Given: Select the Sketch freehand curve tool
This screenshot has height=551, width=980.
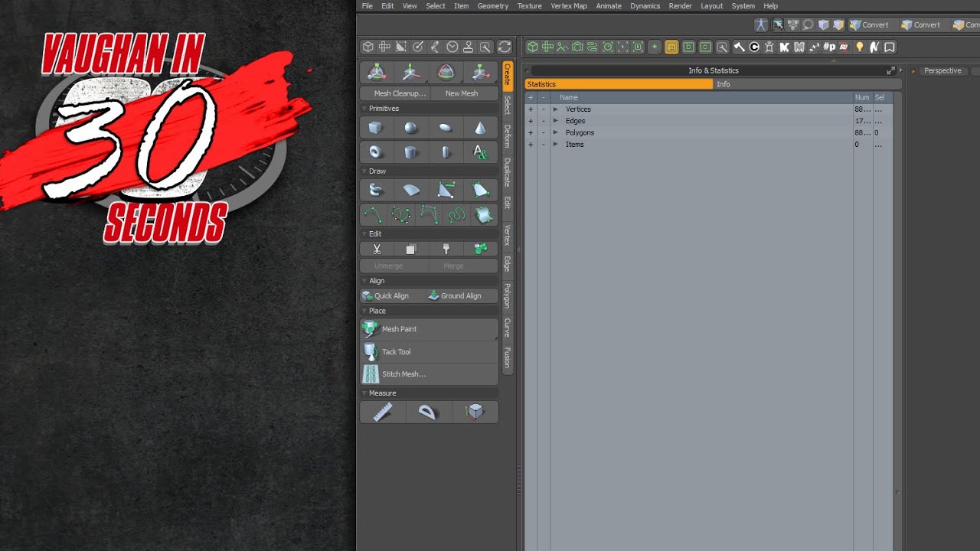Looking at the screenshot, I should point(456,215).
